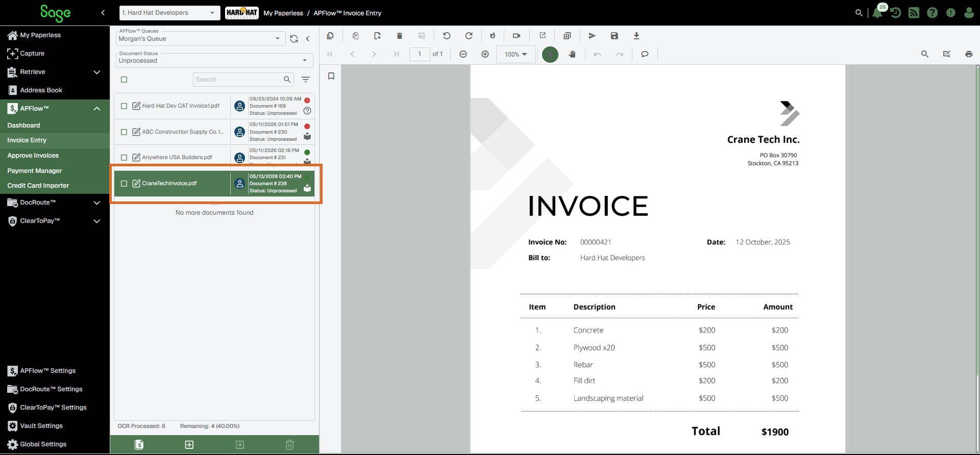The width and height of the screenshot is (980, 455).
Task: Open the help question mark in header
Action: point(933,13)
